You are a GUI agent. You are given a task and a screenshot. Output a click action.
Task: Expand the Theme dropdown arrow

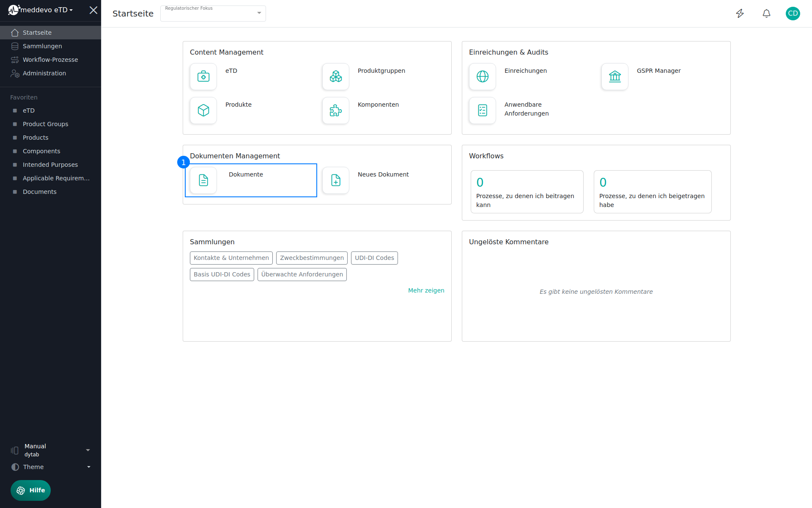[x=89, y=467]
